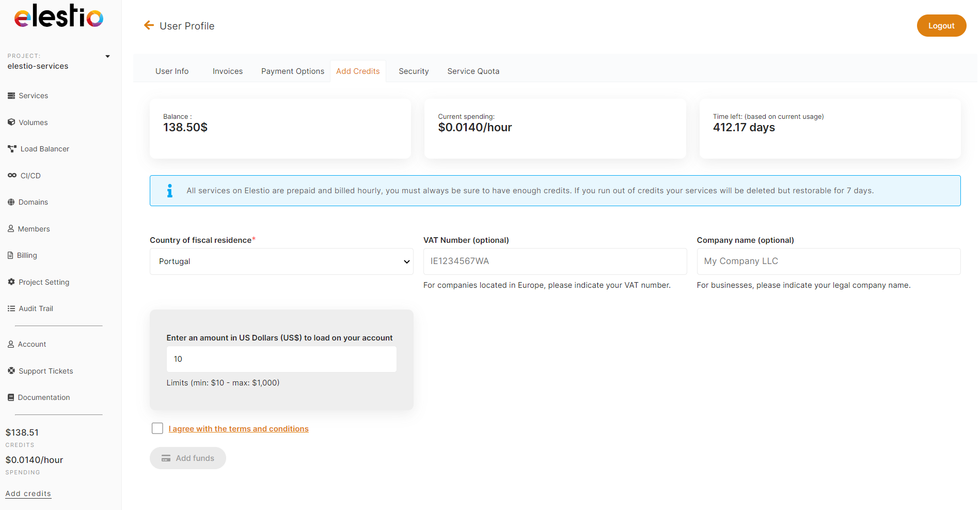Open Support Tickets lifebuoy icon
Screen dimensions: 980x510
[x=11, y=371]
